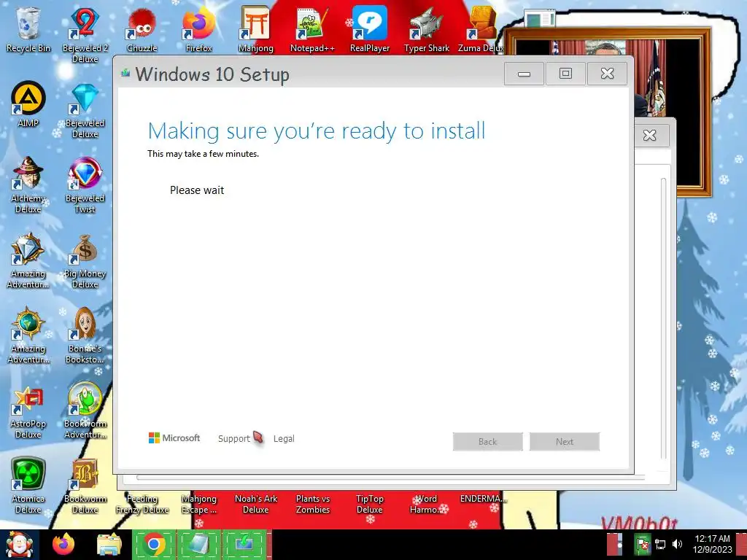Minimize the Windows 10 Setup window
Viewport: 747px width, 560px height.
point(524,74)
